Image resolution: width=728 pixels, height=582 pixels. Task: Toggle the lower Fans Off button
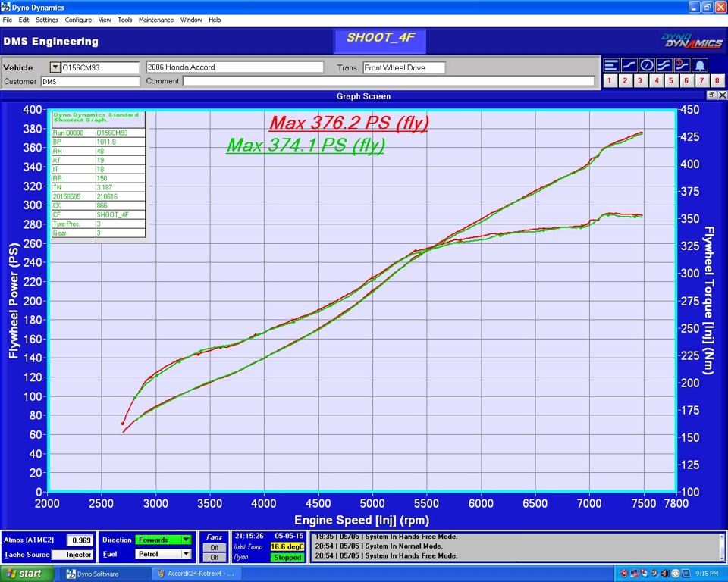[214, 558]
